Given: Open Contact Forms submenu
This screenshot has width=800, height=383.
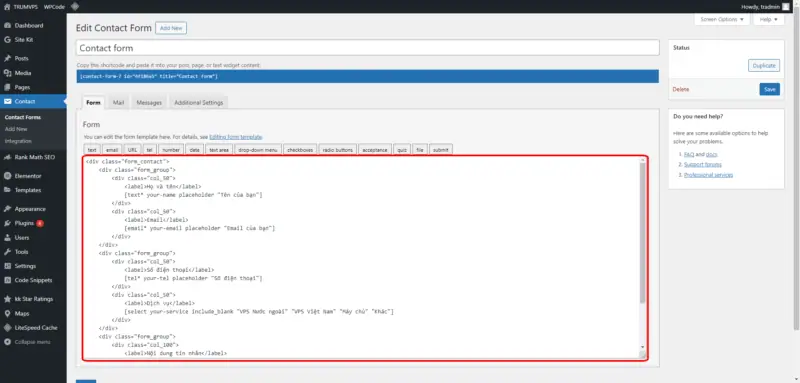Looking at the screenshot, I should [x=22, y=117].
